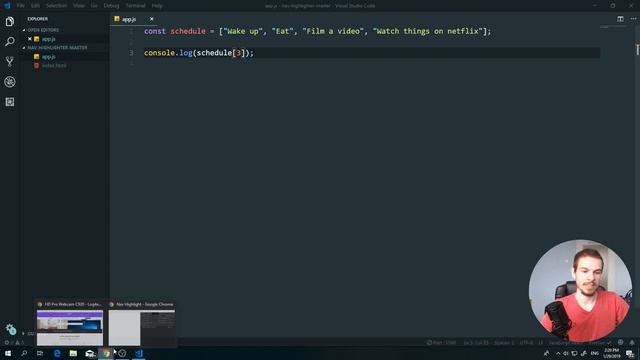Open the Search view in activity bar

10,42
